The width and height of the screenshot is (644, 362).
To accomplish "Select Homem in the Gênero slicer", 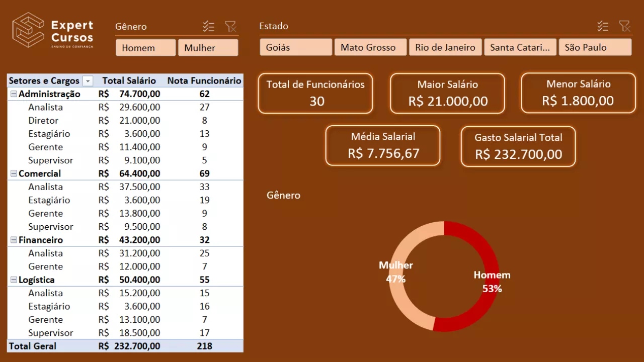I will 145,48.
